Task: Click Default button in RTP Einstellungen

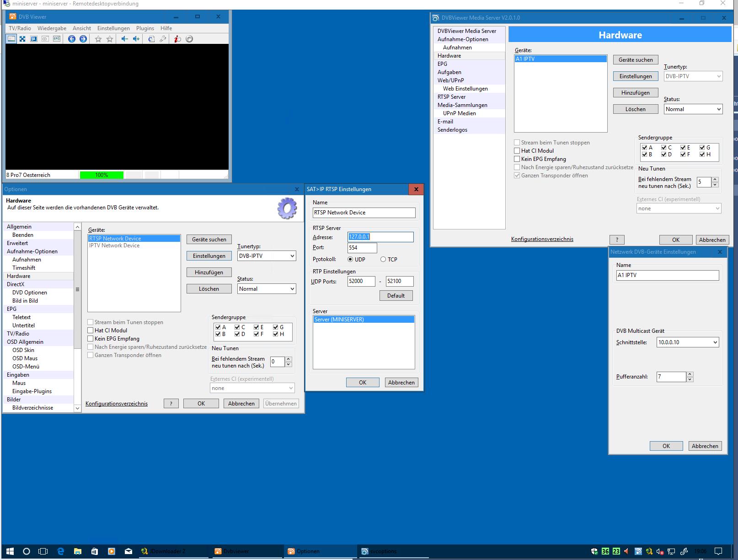Action: coord(396,296)
